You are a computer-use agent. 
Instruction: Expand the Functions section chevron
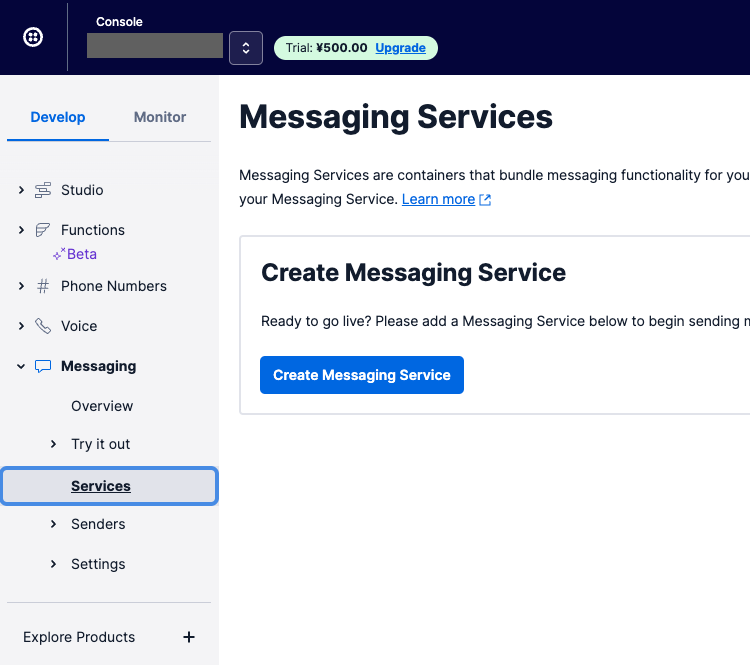coord(21,230)
